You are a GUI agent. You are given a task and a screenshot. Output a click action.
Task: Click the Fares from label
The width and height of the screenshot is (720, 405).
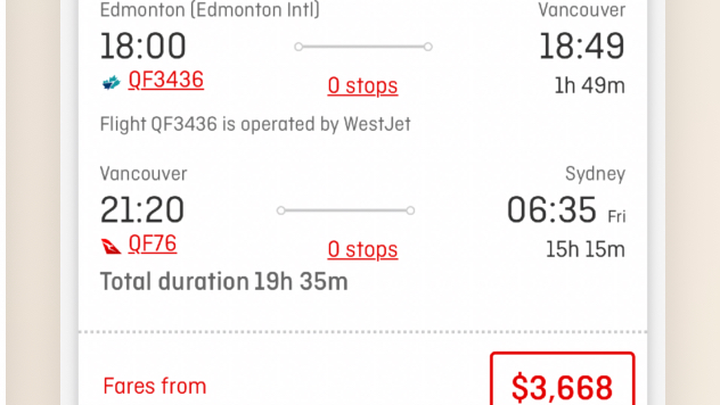pyautogui.click(x=155, y=386)
